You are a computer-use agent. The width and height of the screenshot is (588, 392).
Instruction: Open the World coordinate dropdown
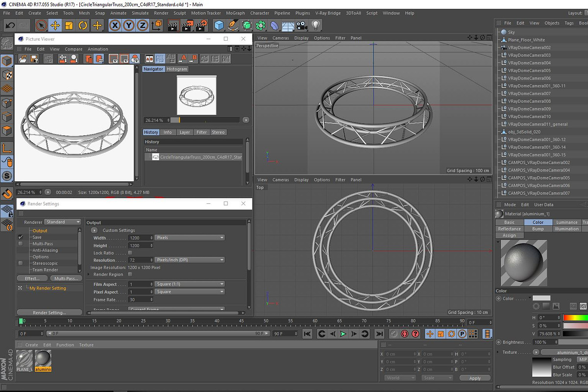pos(400,378)
